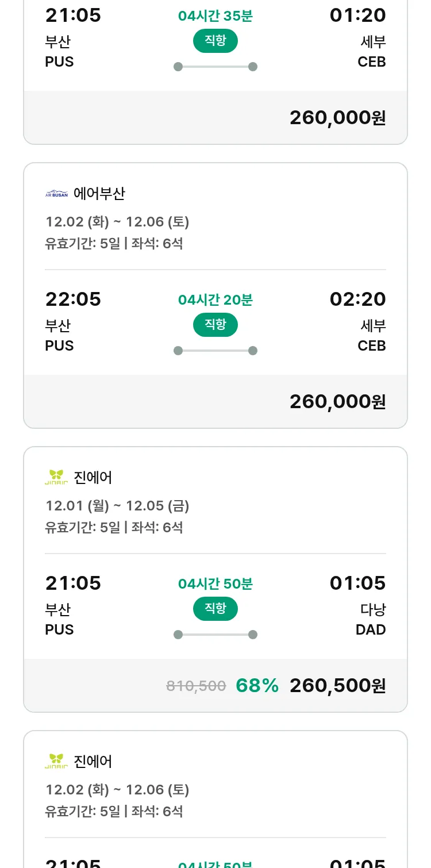Tap the 02:20 arrival time
Image resolution: width=431 pixels, height=868 pixels.
(357, 299)
